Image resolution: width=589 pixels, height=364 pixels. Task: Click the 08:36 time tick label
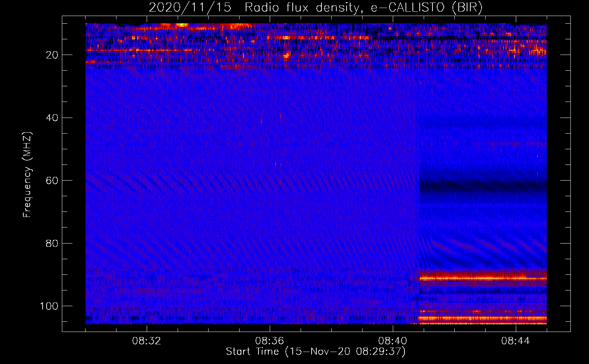click(x=270, y=341)
